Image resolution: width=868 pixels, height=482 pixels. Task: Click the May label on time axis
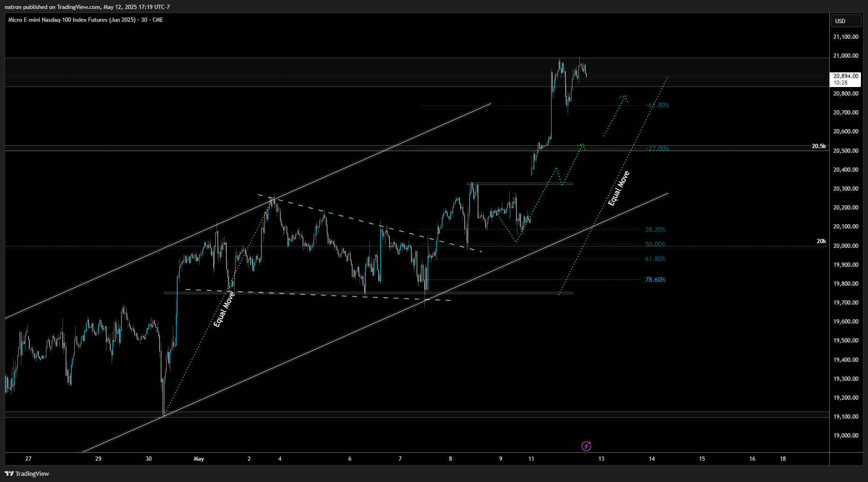[199, 459]
